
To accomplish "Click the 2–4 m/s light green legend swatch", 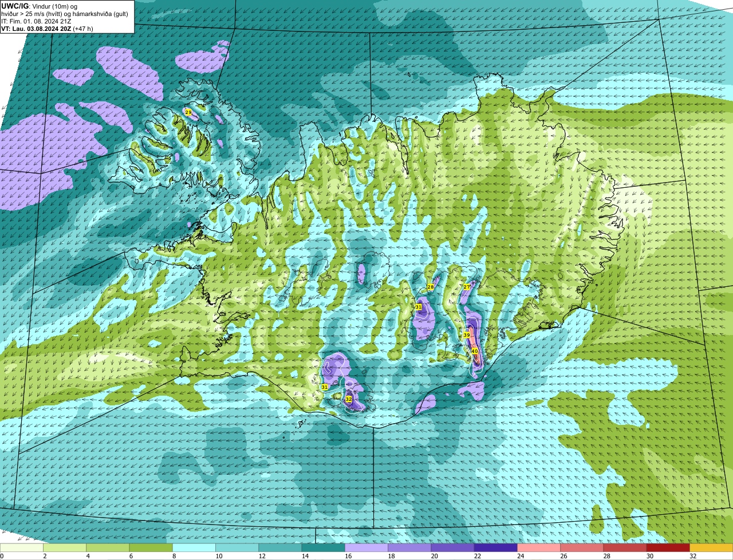I will point(65,548).
